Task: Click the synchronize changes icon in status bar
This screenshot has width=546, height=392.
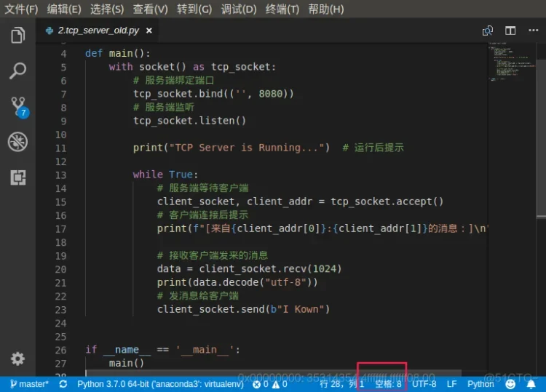Action: coord(63,384)
